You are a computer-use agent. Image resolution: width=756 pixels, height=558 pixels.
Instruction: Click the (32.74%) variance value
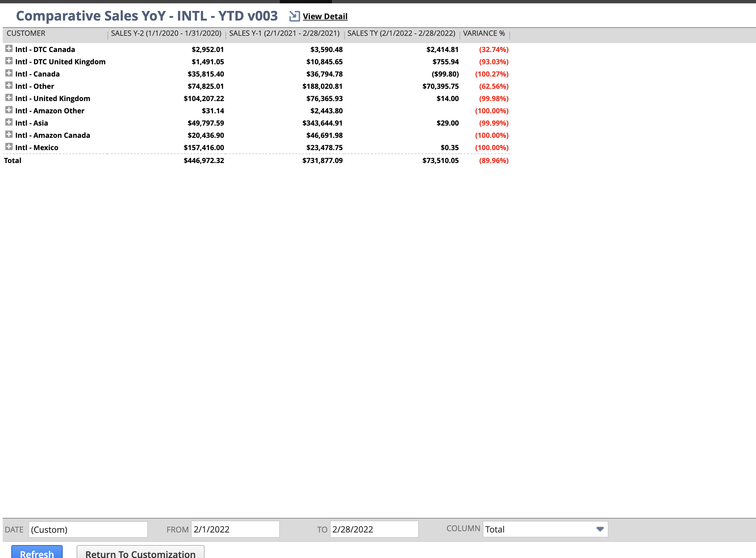point(493,49)
